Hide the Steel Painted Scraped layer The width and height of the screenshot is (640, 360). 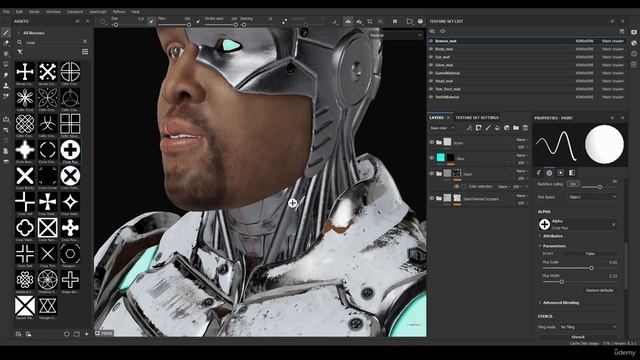click(x=431, y=198)
